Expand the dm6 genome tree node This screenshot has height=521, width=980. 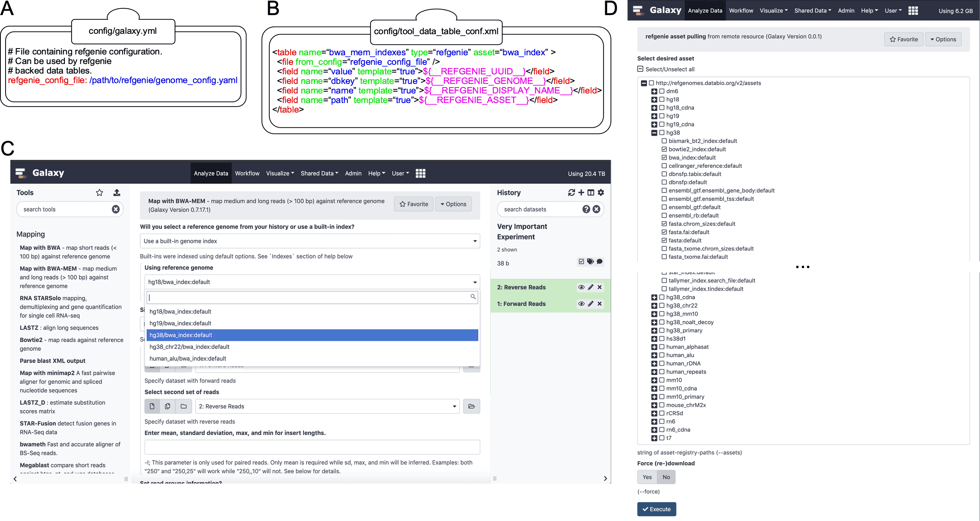654,91
